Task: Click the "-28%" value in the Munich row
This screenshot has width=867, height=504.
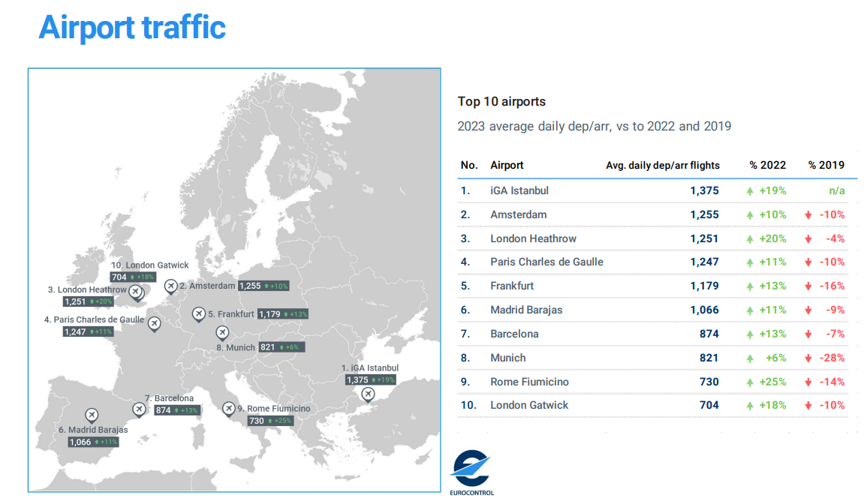Action: tap(832, 358)
